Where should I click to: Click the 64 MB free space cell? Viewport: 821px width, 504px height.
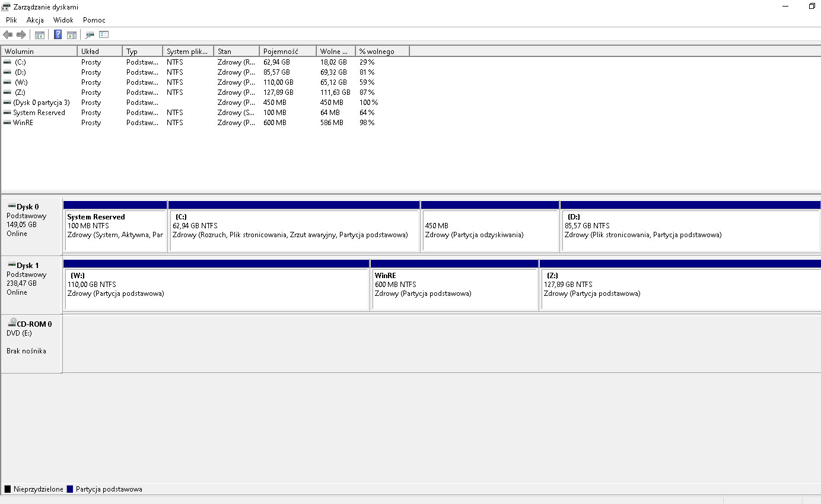click(330, 113)
